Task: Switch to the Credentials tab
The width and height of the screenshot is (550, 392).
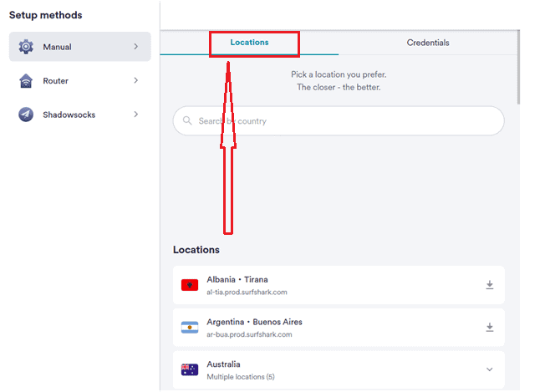Action: 428,43
